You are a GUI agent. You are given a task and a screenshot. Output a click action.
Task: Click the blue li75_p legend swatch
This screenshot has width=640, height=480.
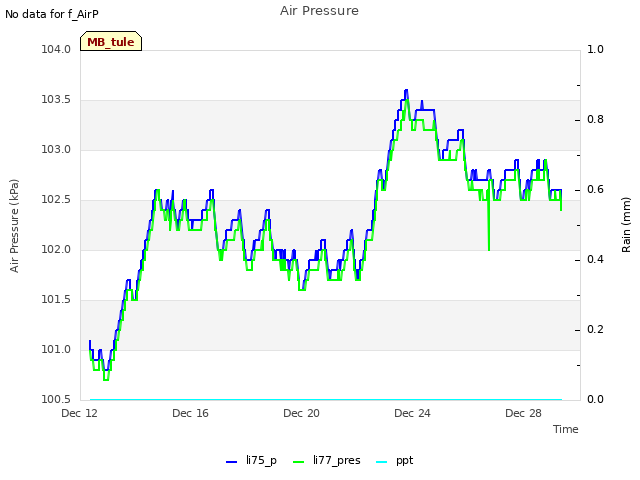pos(231,462)
